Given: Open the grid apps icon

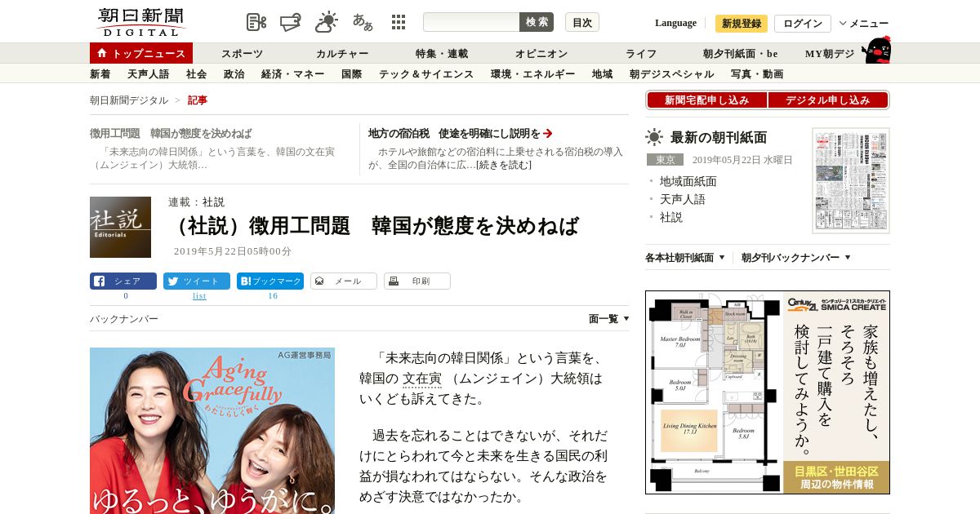Looking at the screenshot, I should click(399, 22).
